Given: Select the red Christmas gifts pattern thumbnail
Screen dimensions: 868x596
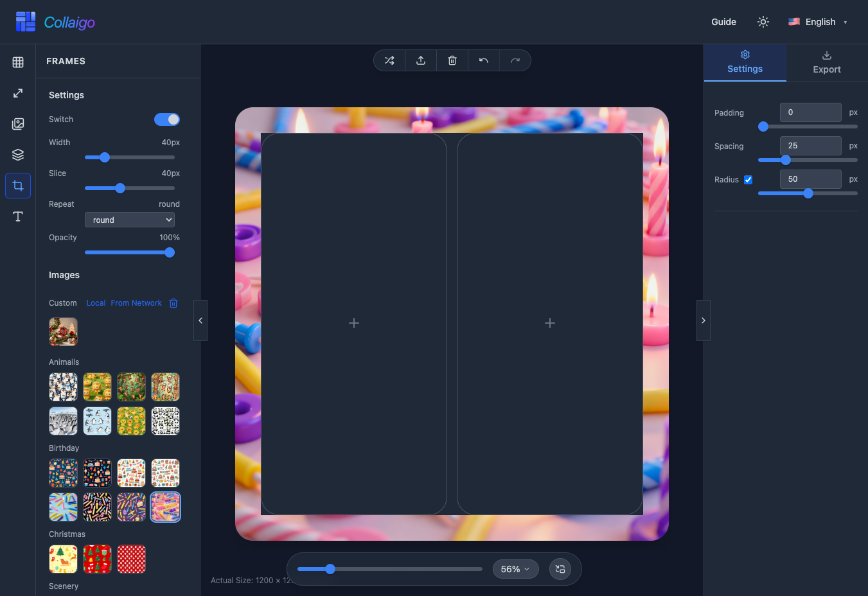Looking at the screenshot, I should [97, 559].
